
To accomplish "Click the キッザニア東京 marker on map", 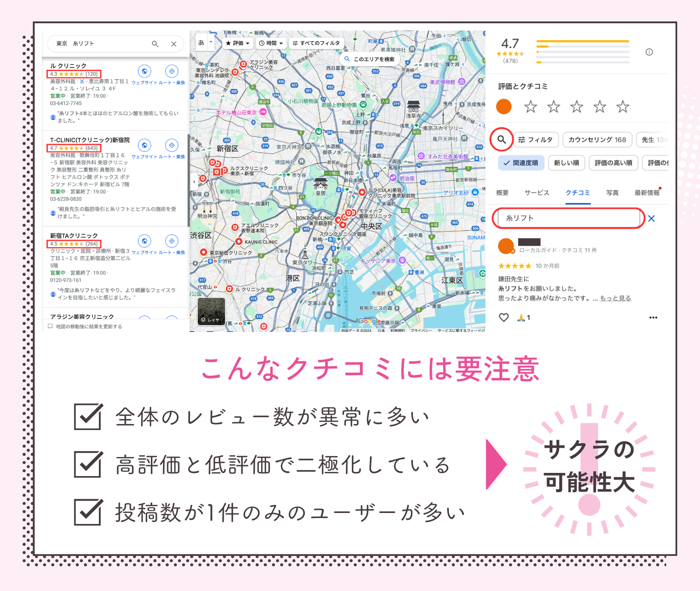I will coord(402,260).
